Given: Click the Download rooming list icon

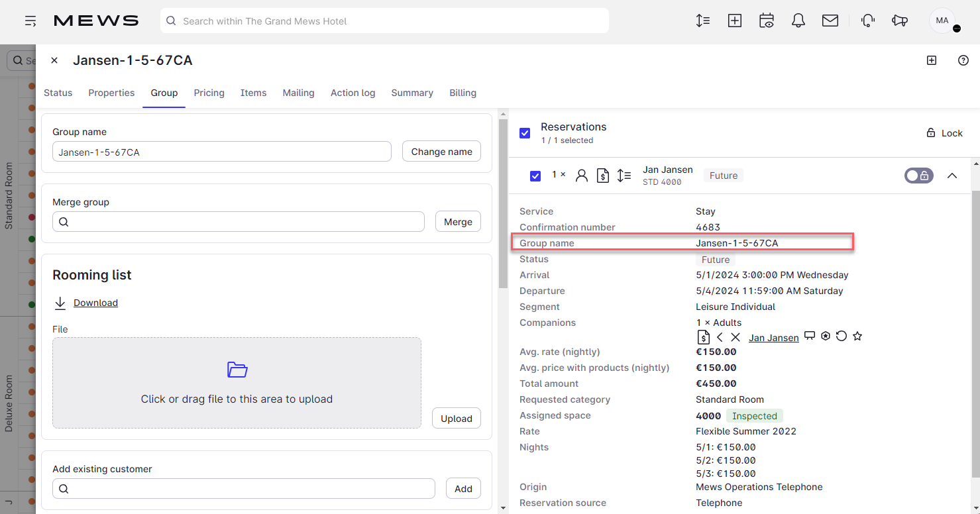Looking at the screenshot, I should (60, 303).
